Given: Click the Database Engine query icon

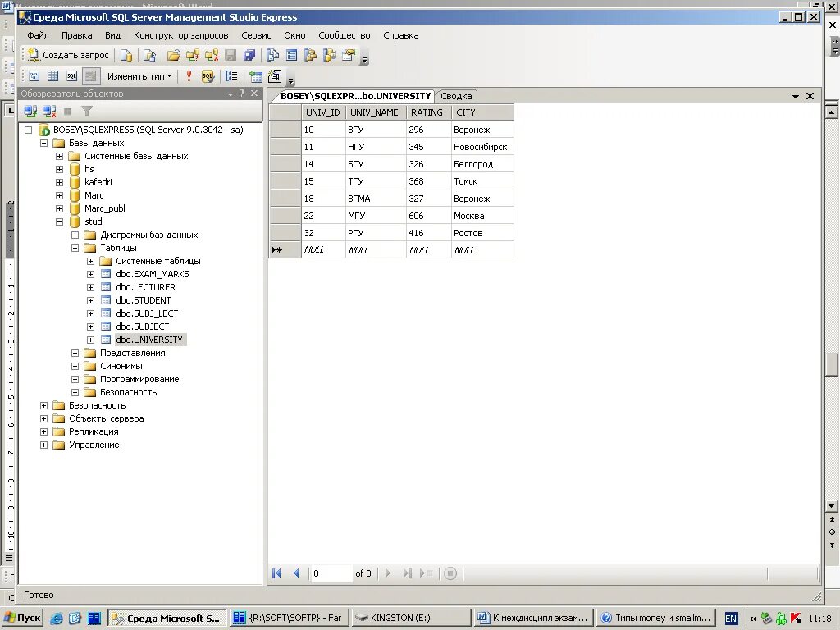Looking at the screenshot, I should (x=126, y=55).
